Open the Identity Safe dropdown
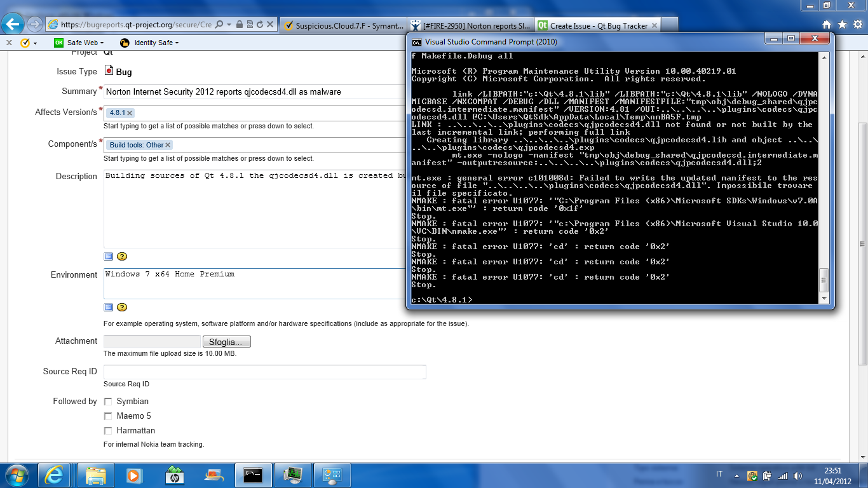Image resolution: width=868 pixels, height=488 pixels. tap(149, 43)
